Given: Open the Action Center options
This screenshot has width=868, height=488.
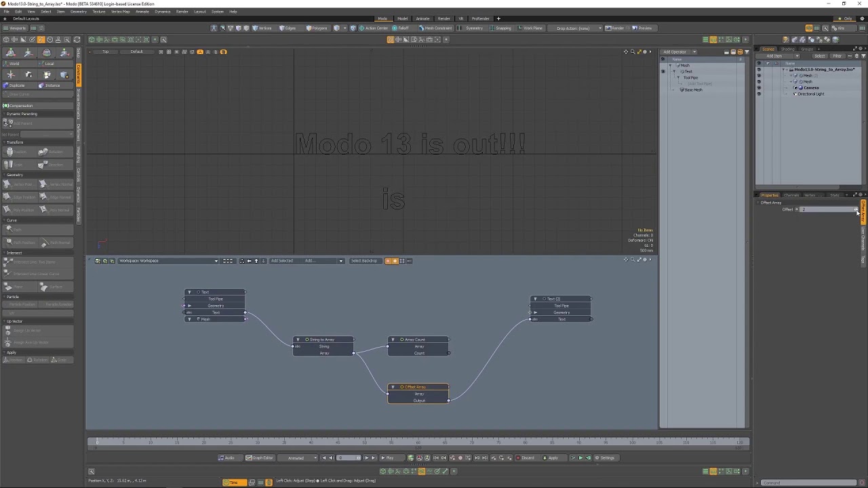Looking at the screenshot, I should (x=374, y=28).
